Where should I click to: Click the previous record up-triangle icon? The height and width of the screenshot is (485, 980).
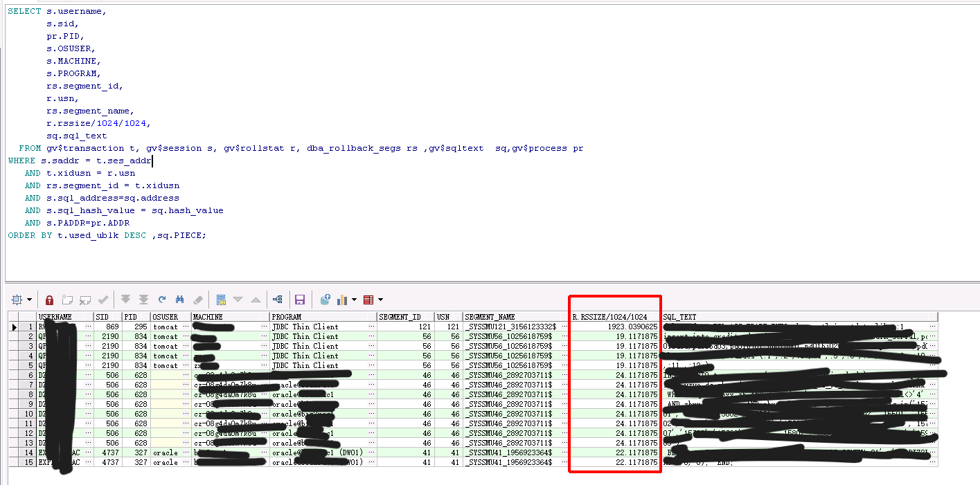pyautogui.click(x=256, y=300)
